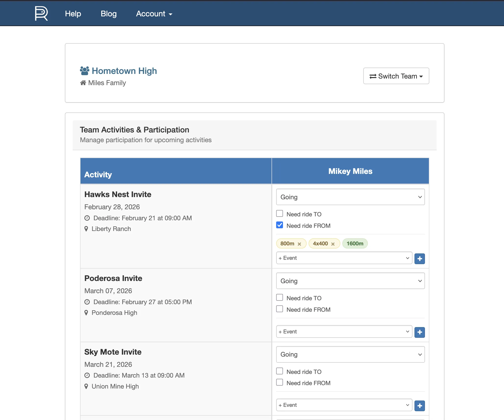Click the plus button for Hawks Nest Invite
Image resolution: width=504 pixels, height=420 pixels.
tap(420, 259)
